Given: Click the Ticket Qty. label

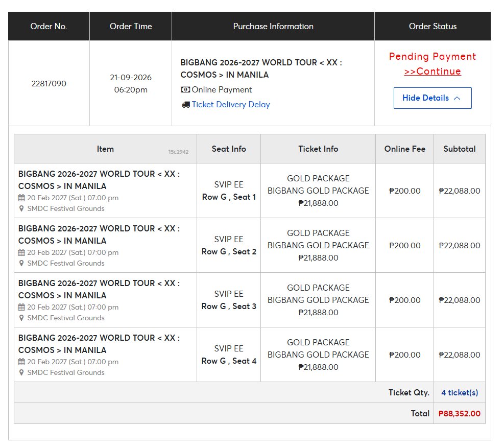Looking at the screenshot, I should tap(409, 393).
